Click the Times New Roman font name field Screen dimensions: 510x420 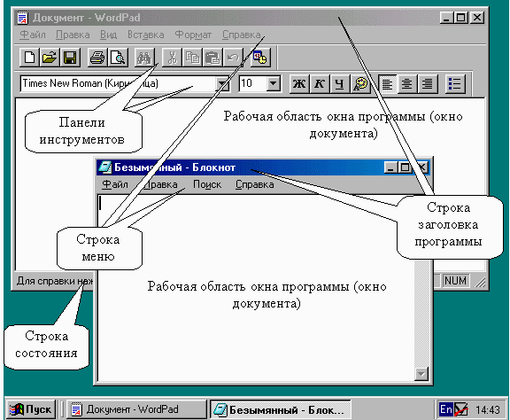(x=119, y=83)
